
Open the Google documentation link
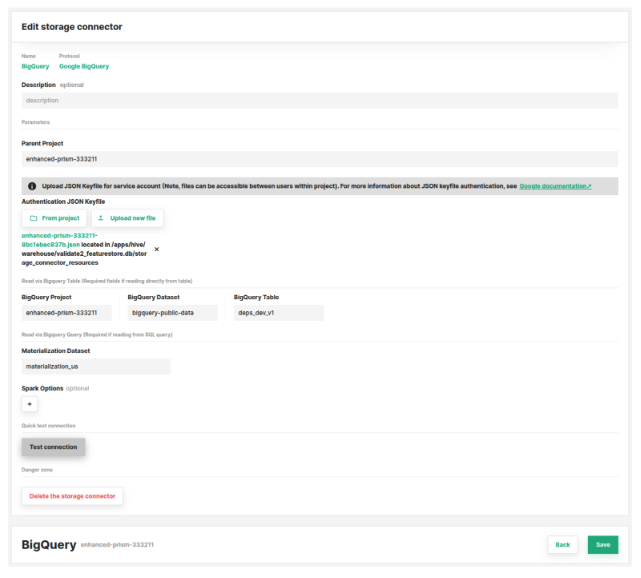tap(555, 186)
